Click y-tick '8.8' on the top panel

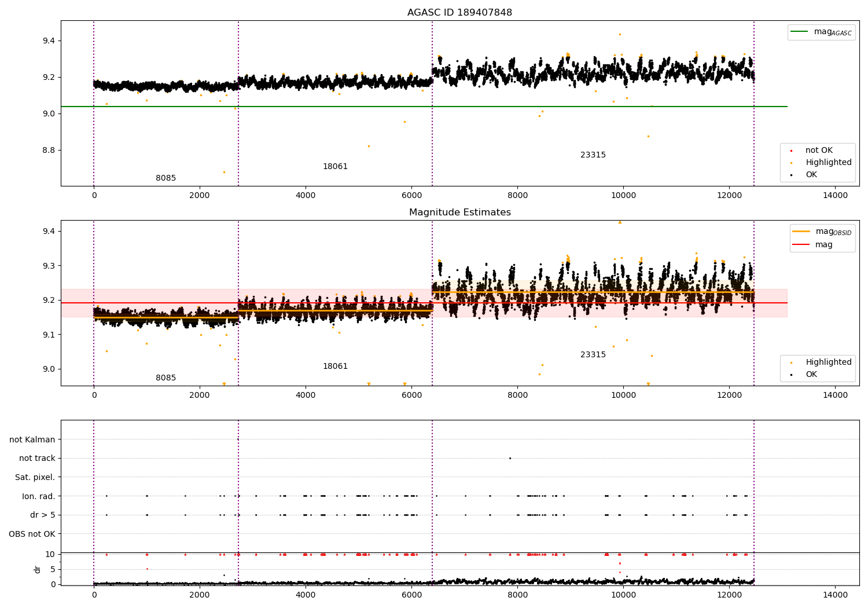[x=48, y=151]
